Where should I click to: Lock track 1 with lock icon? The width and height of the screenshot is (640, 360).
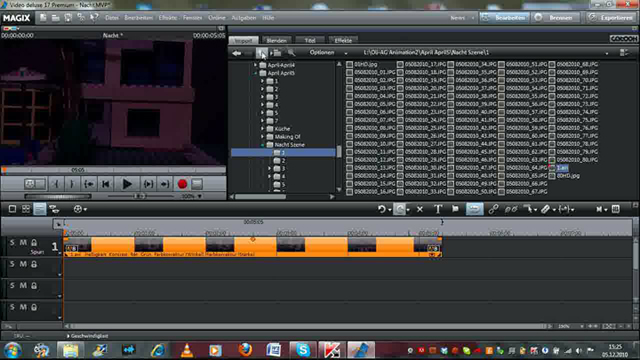click(x=34, y=243)
